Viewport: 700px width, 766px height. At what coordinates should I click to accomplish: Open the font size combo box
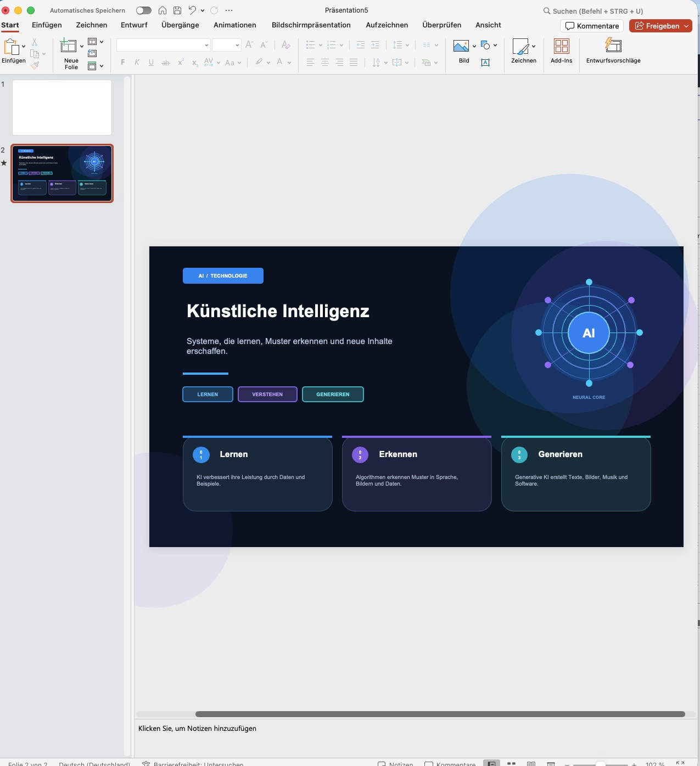click(226, 45)
